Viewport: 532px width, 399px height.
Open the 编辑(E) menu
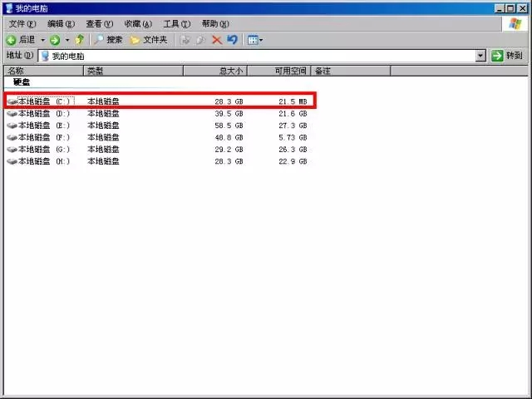pos(61,24)
